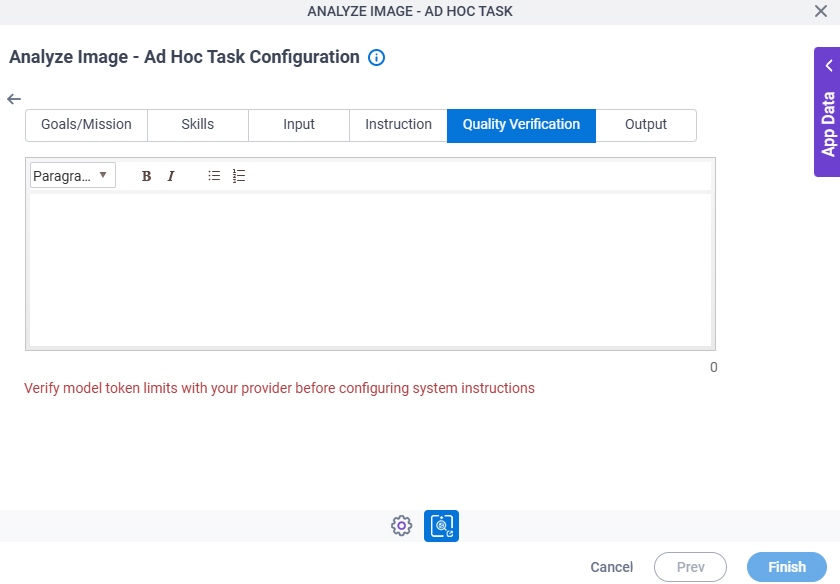Open the Instruction tab
Screen dimensions: 840x584
(x=399, y=125)
